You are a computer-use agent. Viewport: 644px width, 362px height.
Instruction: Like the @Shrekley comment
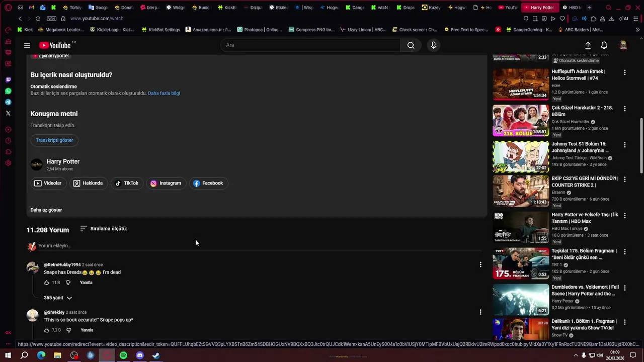coord(47,330)
